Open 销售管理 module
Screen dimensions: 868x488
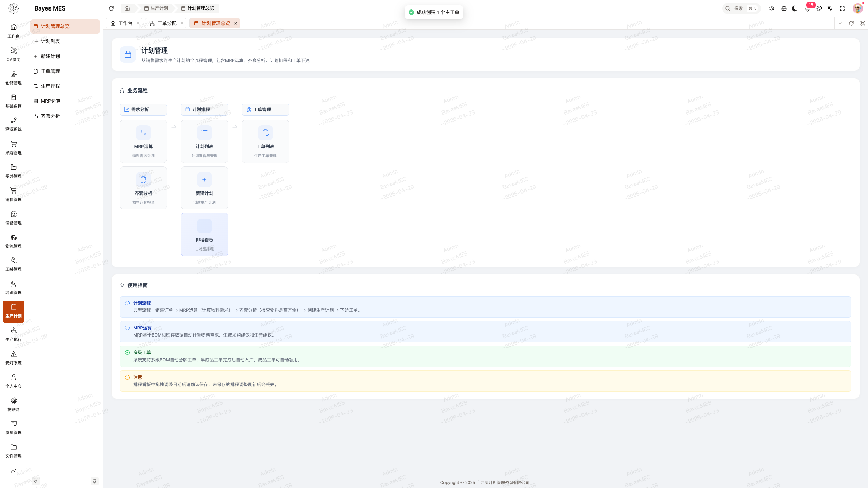14,194
